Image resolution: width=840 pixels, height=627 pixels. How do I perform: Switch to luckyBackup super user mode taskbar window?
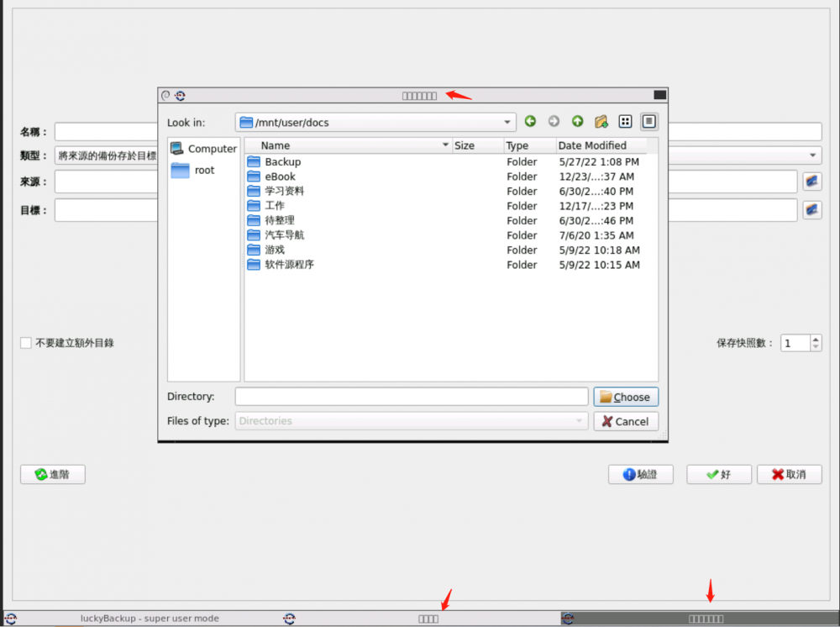[x=142, y=619]
